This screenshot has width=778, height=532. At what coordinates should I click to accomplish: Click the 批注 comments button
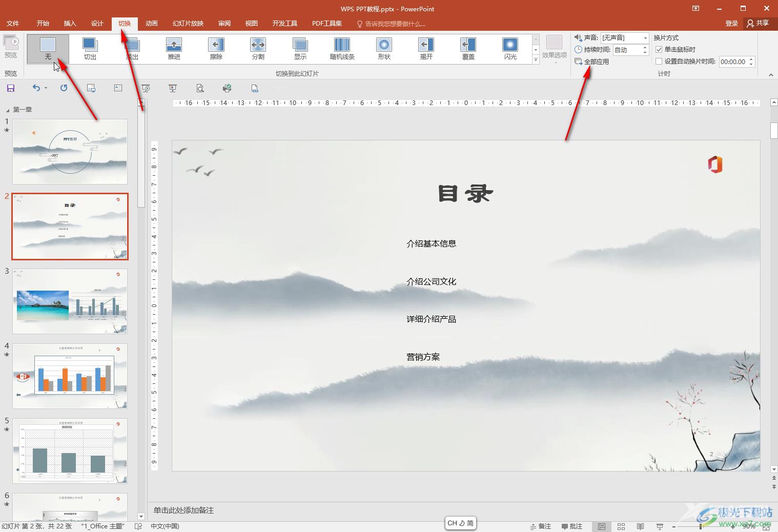point(572,526)
